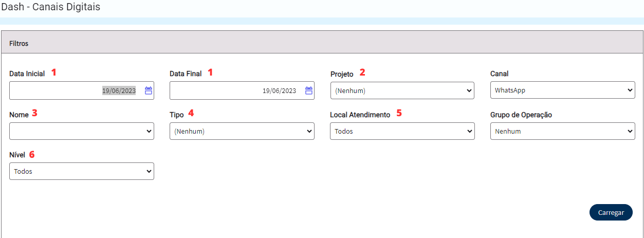This screenshot has width=644, height=238.
Task: Click the 'Nome' label
Action: tap(19, 115)
